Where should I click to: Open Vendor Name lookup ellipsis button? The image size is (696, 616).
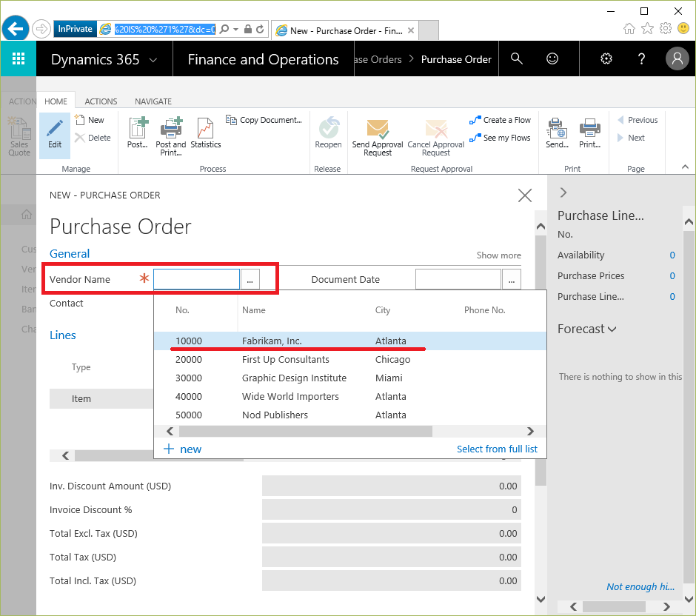(x=250, y=280)
